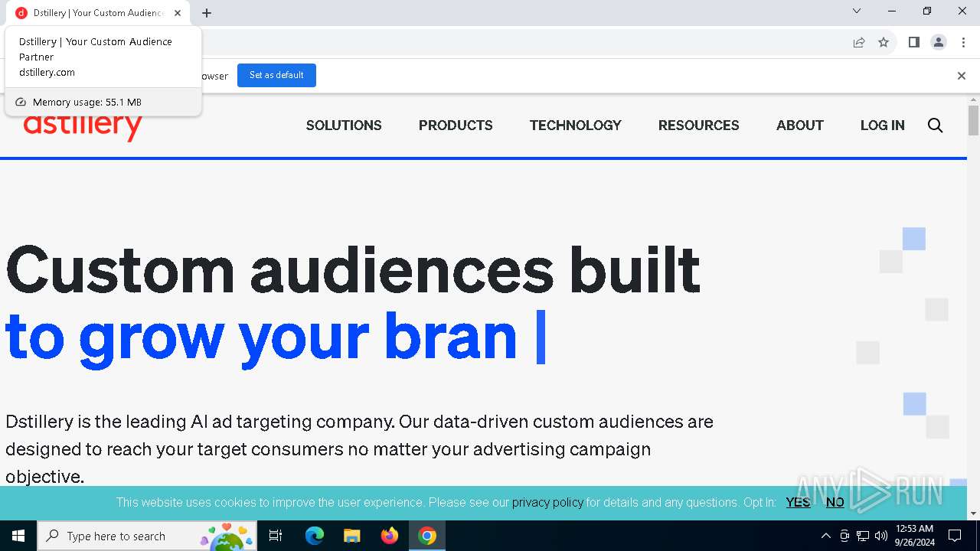This screenshot has width=980, height=551.
Task: Open network status tray icon
Action: tap(863, 536)
